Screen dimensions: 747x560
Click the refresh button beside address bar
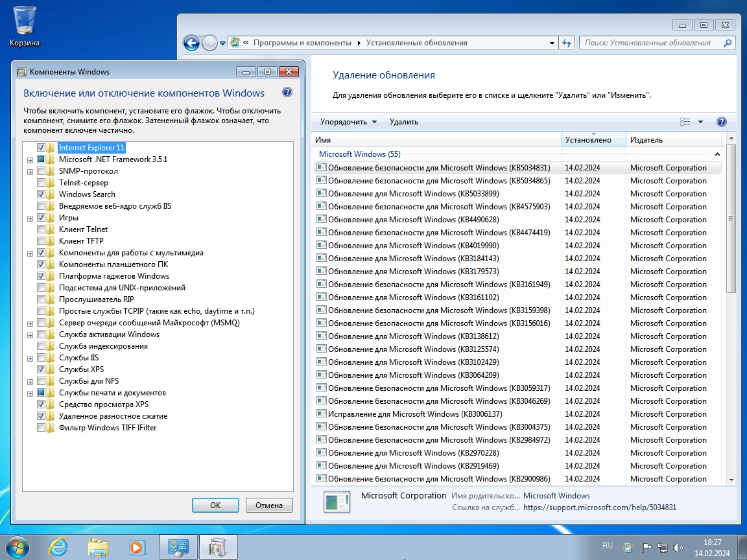point(567,43)
